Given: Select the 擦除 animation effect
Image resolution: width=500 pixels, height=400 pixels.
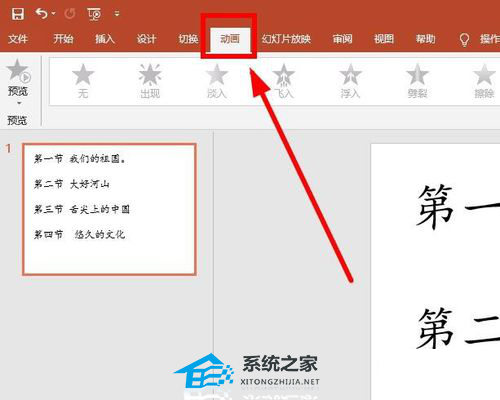Looking at the screenshot, I should 484,81.
